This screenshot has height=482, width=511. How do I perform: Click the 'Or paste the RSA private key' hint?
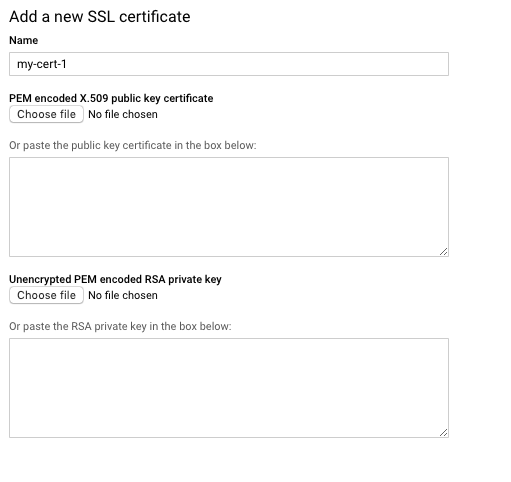(120, 327)
